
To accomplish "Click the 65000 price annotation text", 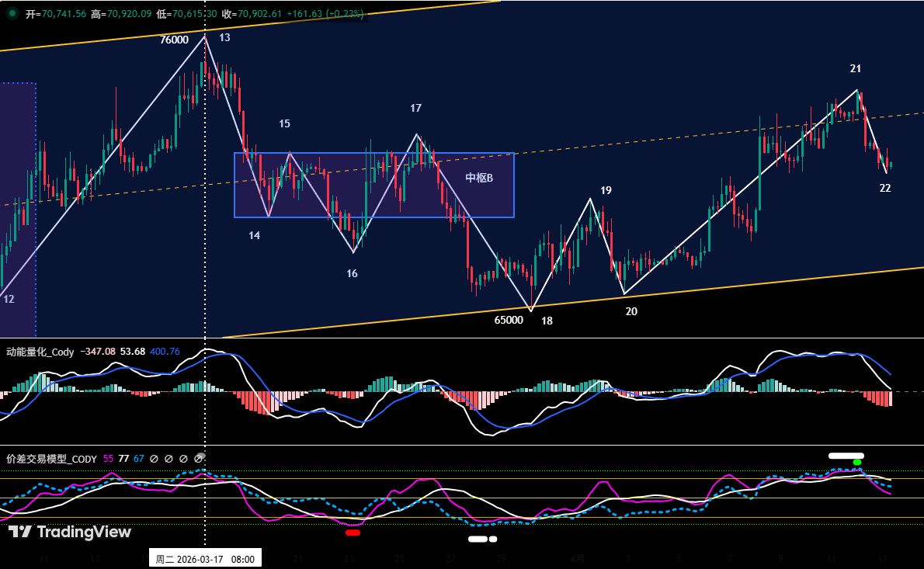I will click(x=508, y=320).
